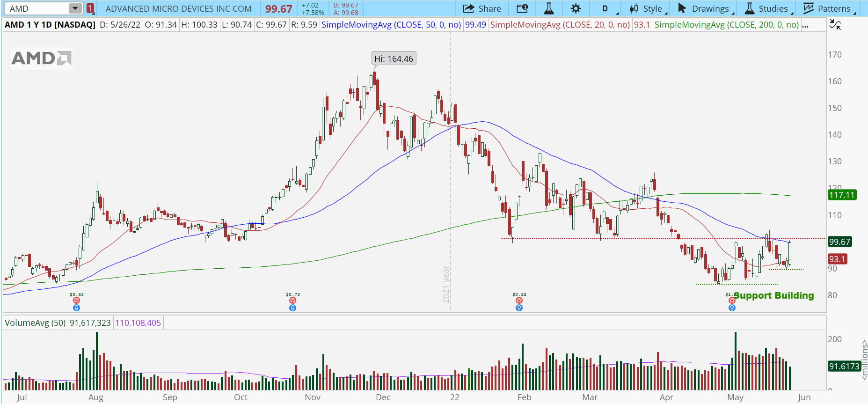Click the earnings phone icon under $0.63

pyautogui.click(x=77, y=301)
